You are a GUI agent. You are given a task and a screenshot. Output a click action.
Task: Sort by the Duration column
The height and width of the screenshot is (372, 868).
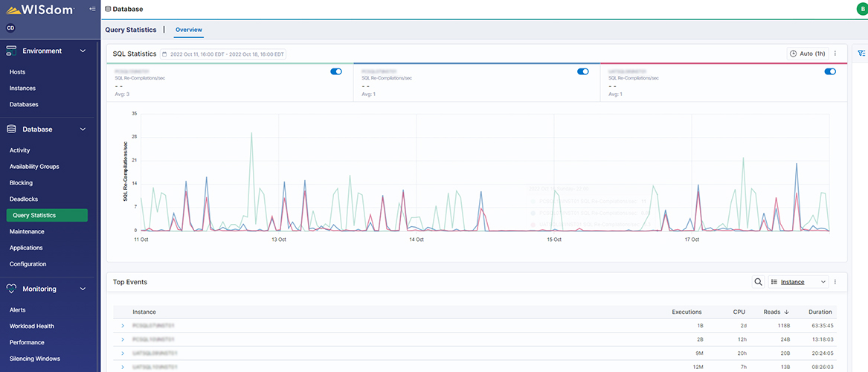click(x=820, y=312)
